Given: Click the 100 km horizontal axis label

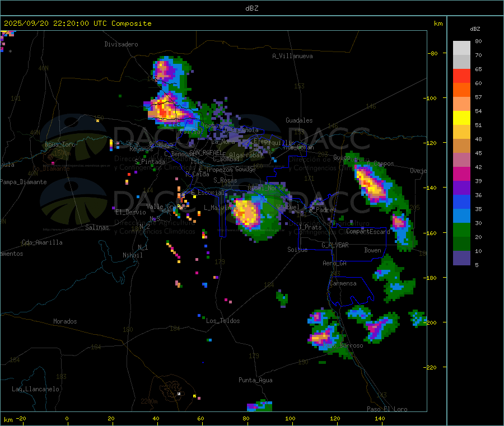Looking at the screenshot, I should [291, 419].
